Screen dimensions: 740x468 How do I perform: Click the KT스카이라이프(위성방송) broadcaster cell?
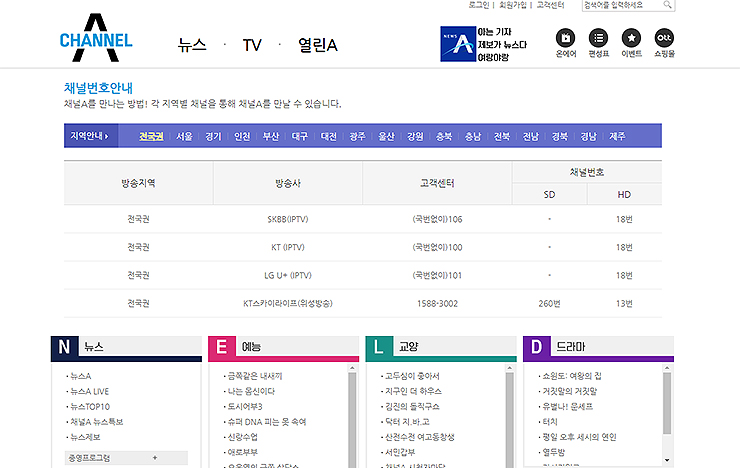pyautogui.click(x=288, y=303)
